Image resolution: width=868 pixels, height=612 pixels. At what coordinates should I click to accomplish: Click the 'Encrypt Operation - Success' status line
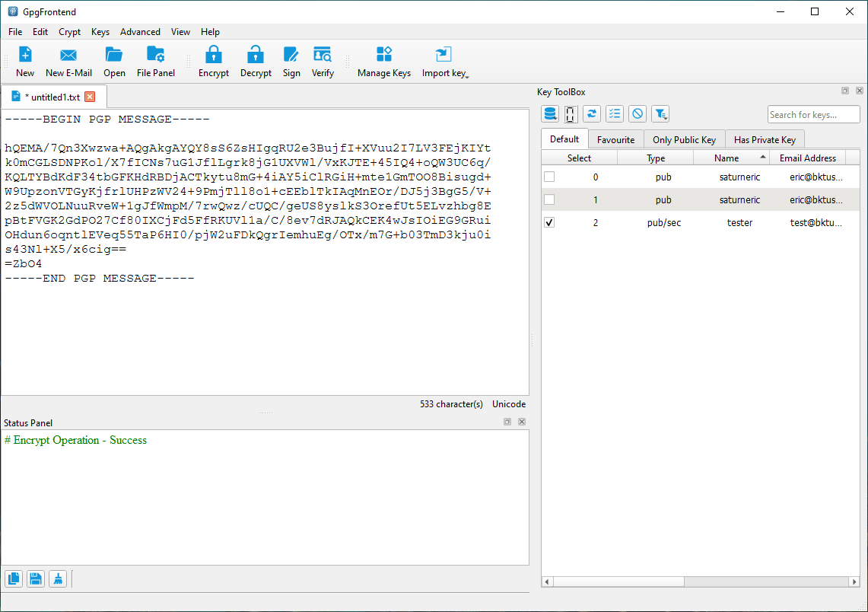(76, 440)
